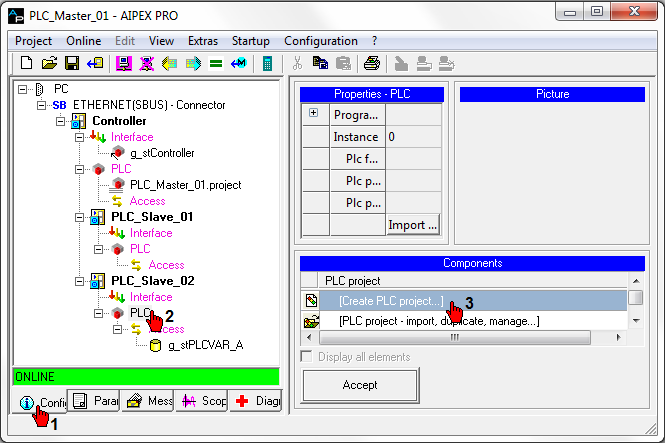Click the Components horizontal scrollbar thumb
The width and height of the screenshot is (665, 443).
click(455, 337)
